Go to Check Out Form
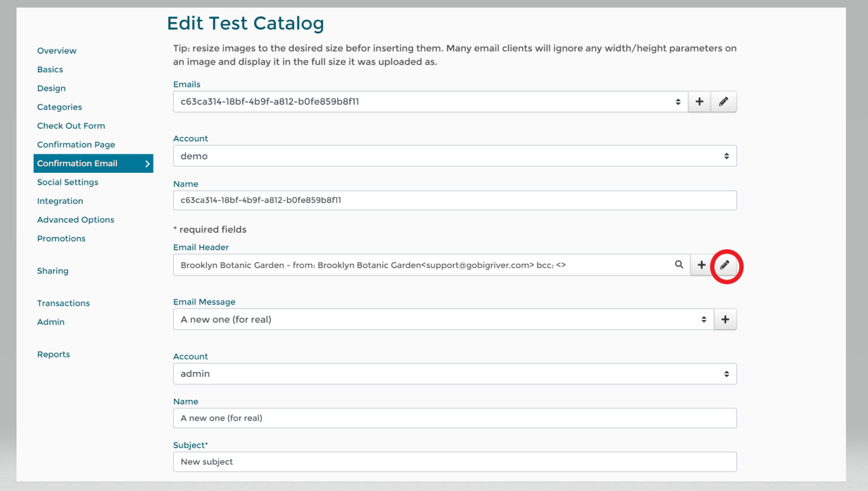This screenshot has height=491, width=868. coord(71,126)
